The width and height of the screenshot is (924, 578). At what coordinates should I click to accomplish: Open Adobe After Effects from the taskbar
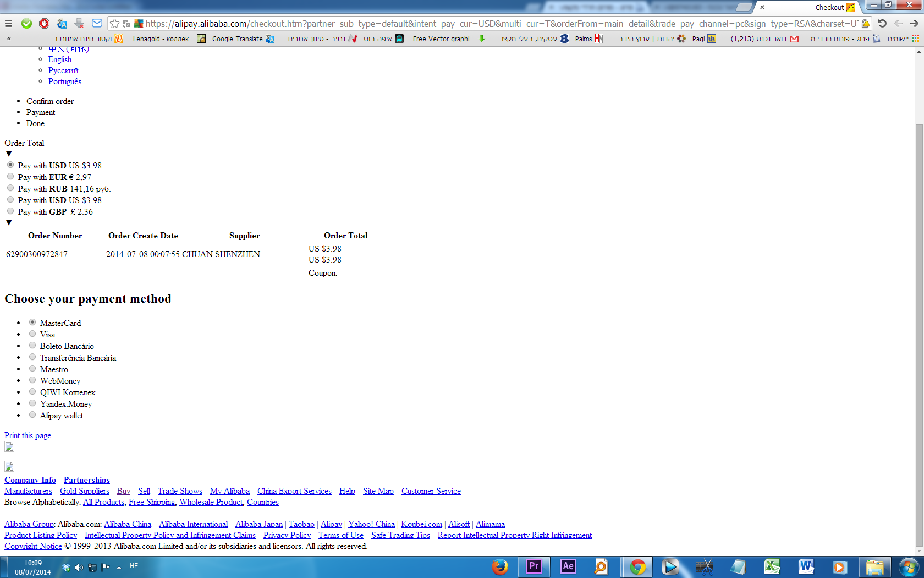[568, 566]
